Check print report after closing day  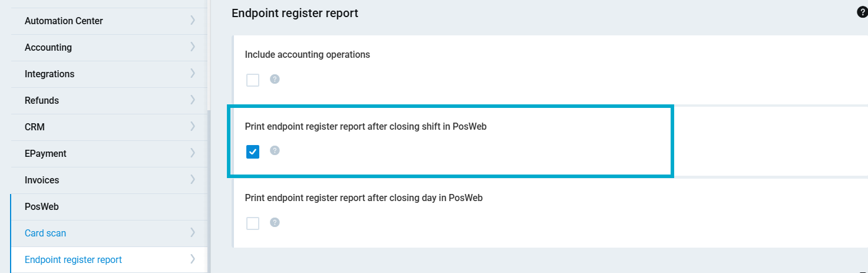pyautogui.click(x=253, y=223)
